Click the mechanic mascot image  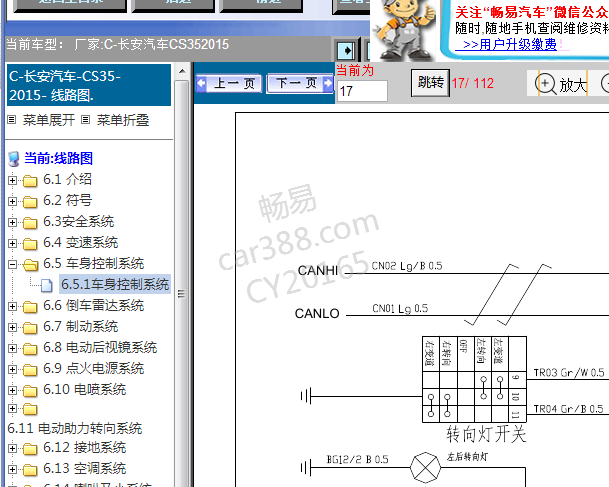[405, 30]
